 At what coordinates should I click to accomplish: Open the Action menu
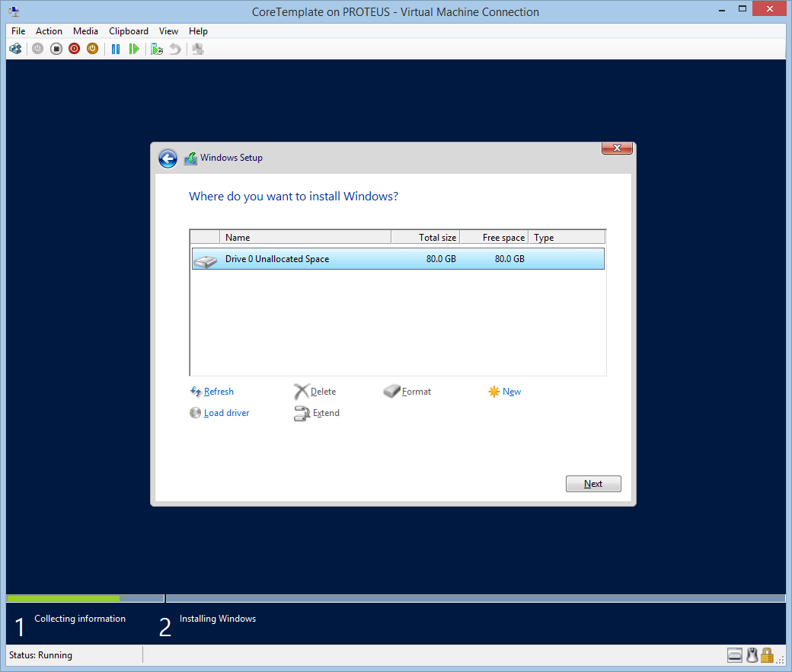pos(49,31)
